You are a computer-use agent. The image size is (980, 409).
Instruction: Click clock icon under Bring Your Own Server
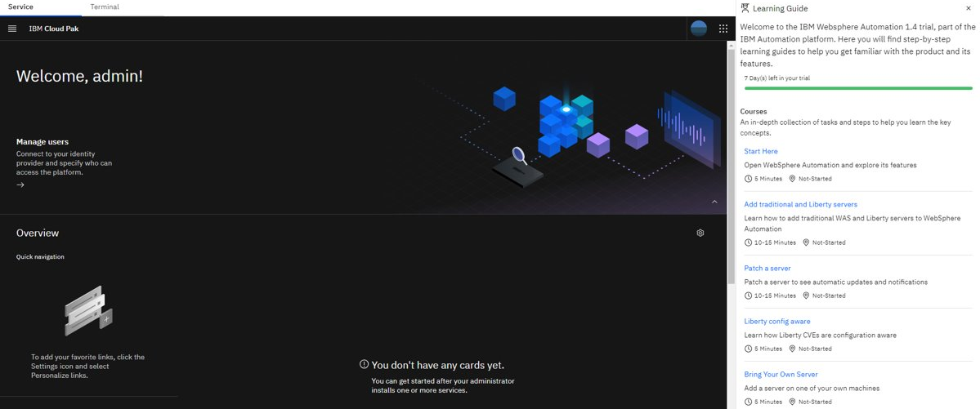pyautogui.click(x=748, y=402)
